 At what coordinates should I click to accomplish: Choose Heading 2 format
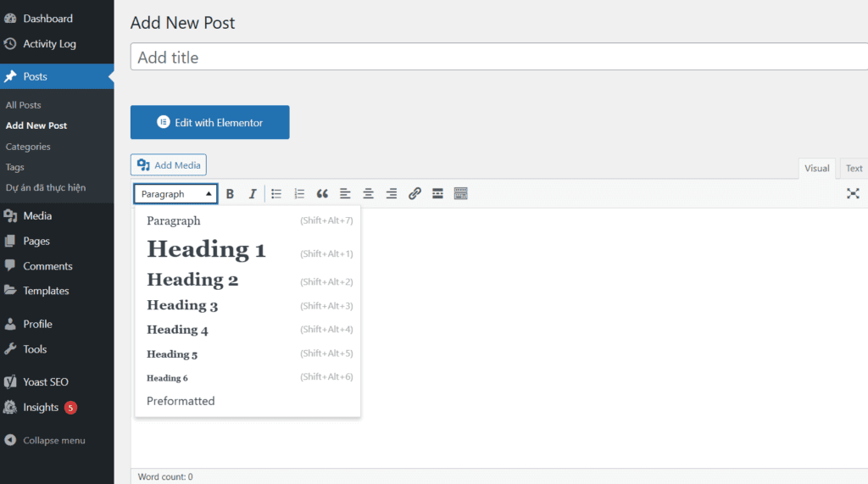coord(248,281)
